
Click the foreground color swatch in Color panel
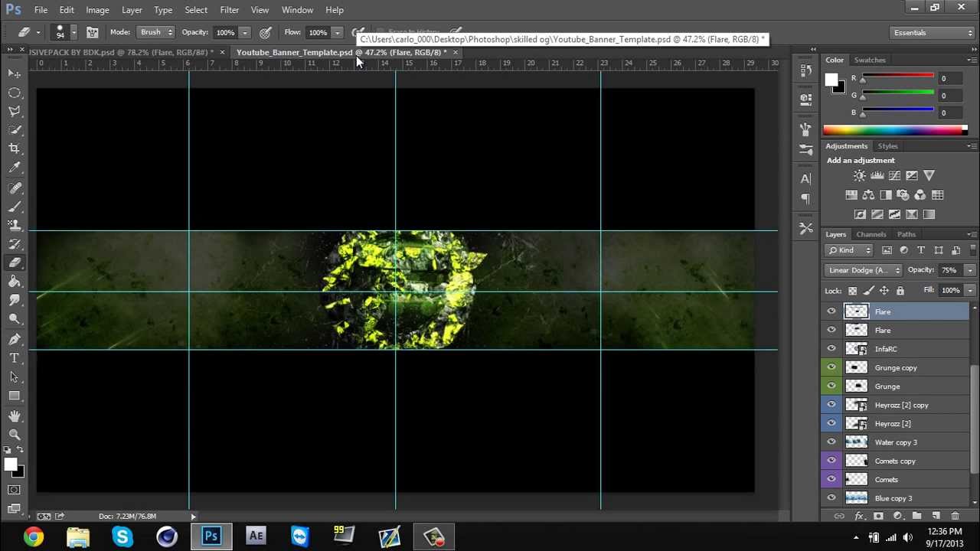(x=831, y=80)
